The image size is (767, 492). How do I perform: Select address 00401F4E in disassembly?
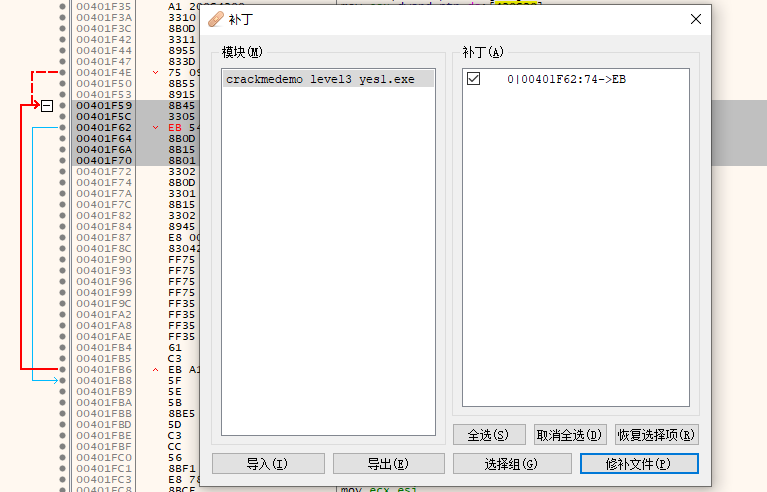click(104, 72)
